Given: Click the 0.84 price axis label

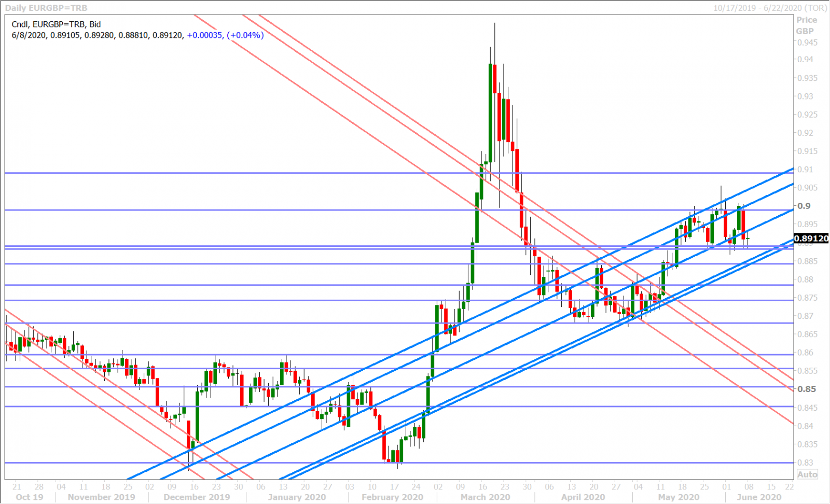Looking at the screenshot, I should tap(806, 426).
